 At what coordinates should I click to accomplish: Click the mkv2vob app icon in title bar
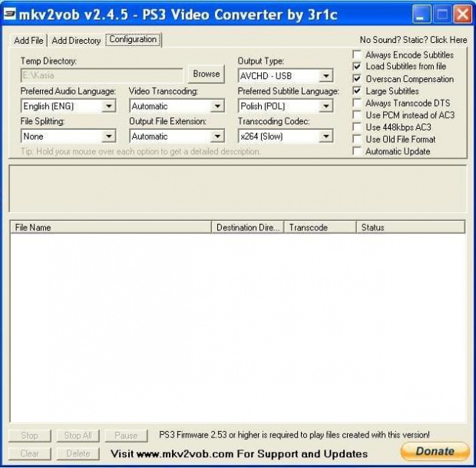coord(9,13)
